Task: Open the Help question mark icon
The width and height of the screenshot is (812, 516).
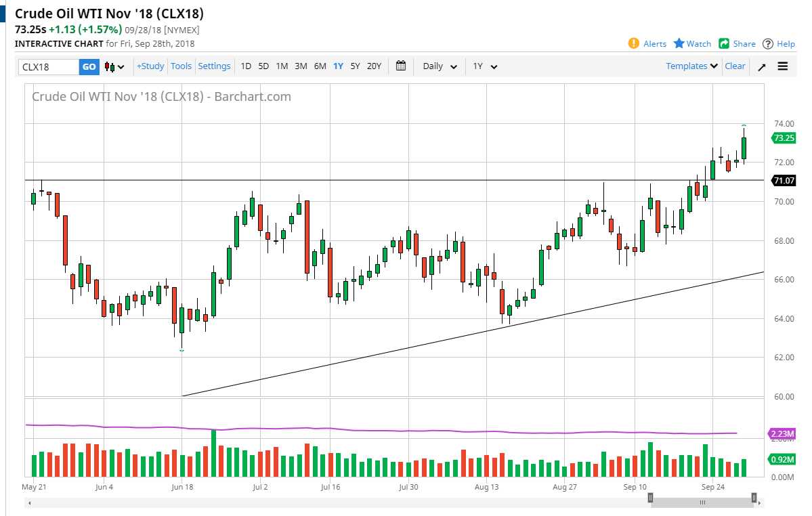Action: tap(768, 43)
